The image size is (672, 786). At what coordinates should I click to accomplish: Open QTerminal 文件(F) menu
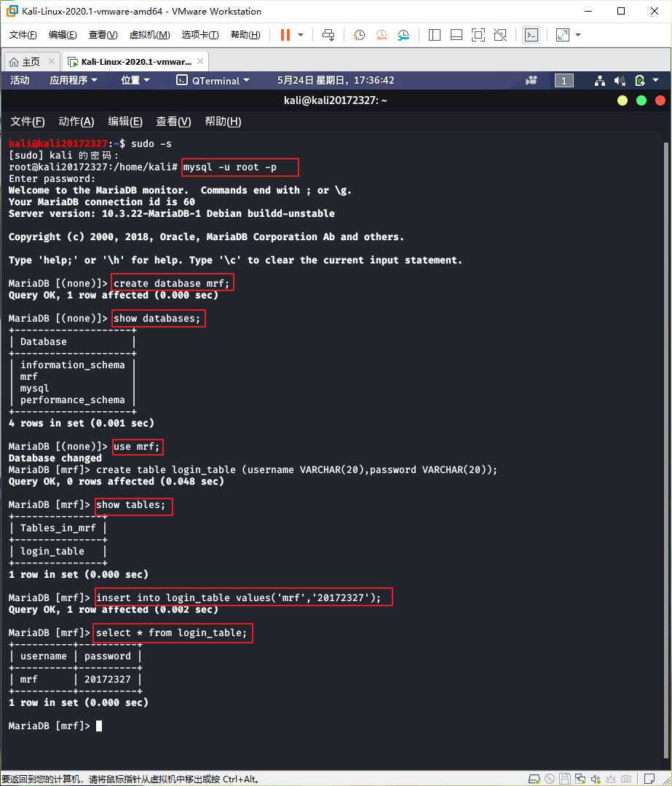coord(28,122)
